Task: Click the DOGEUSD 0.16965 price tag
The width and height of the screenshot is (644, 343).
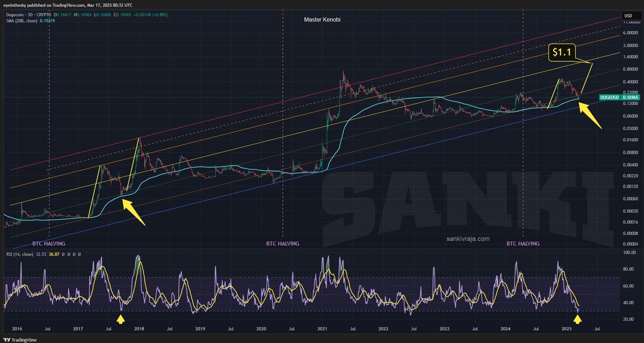Action: tap(618, 97)
